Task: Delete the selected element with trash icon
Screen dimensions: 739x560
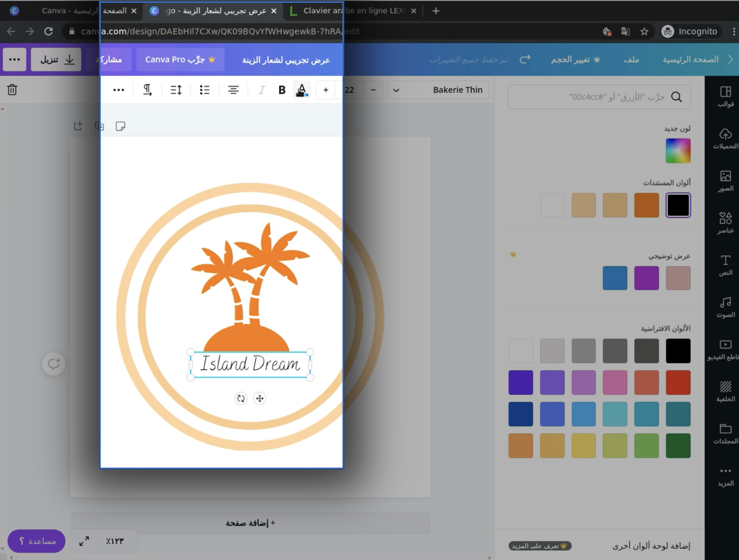Action: coord(12,90)
